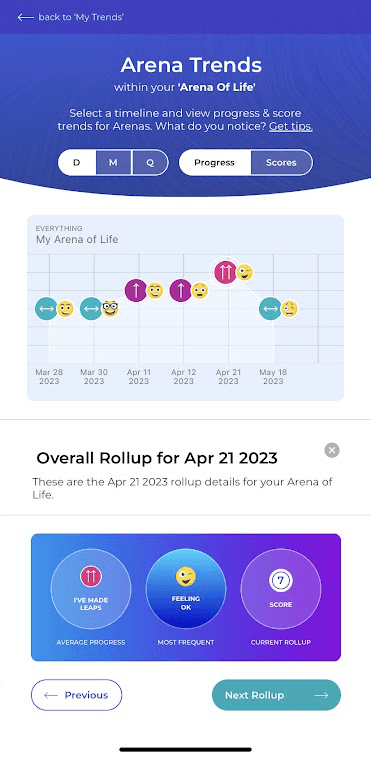Select the double-arrow leaps marker on Apr 21
This screenshot has height=759, width=371.
tap(225, 273)
